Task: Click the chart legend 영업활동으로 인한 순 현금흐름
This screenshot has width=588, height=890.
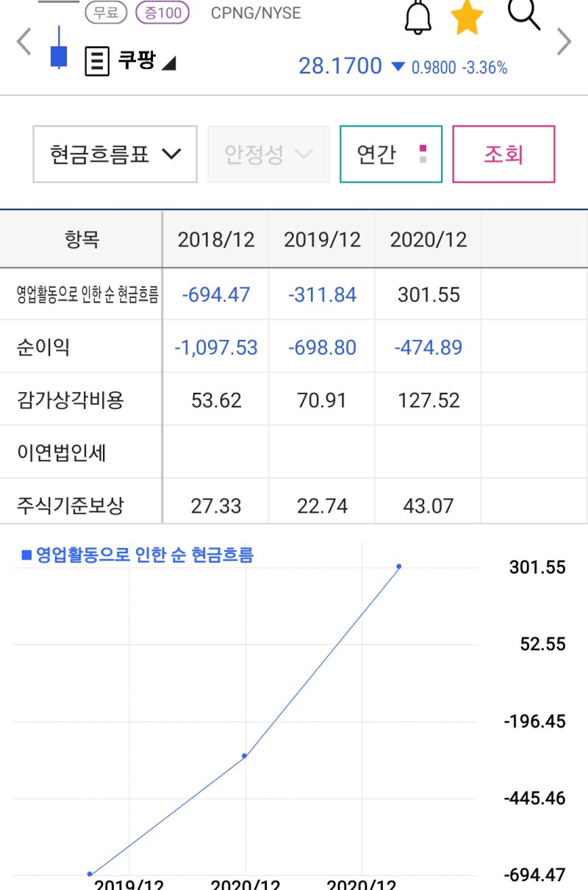Action: point(137,555)
